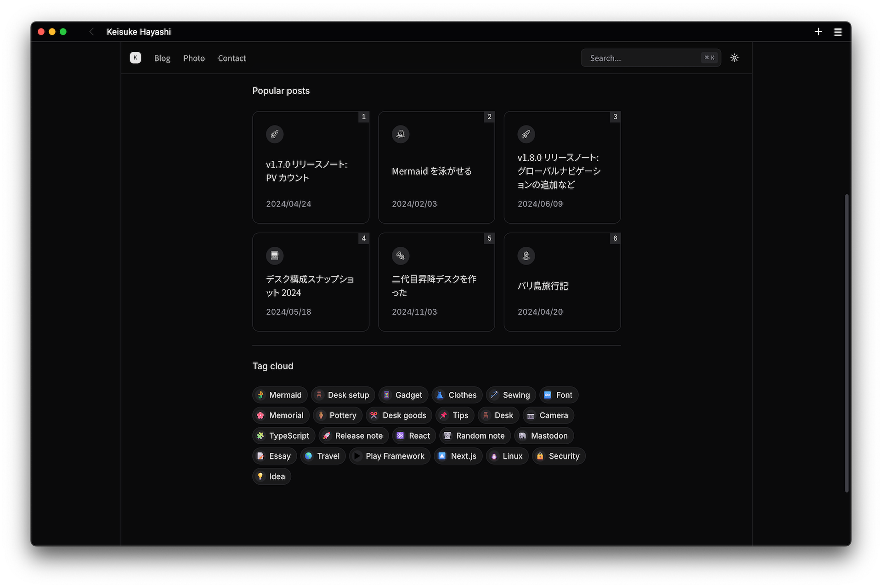
Task: Select the Play Framework tag
Action: (390, 456)
